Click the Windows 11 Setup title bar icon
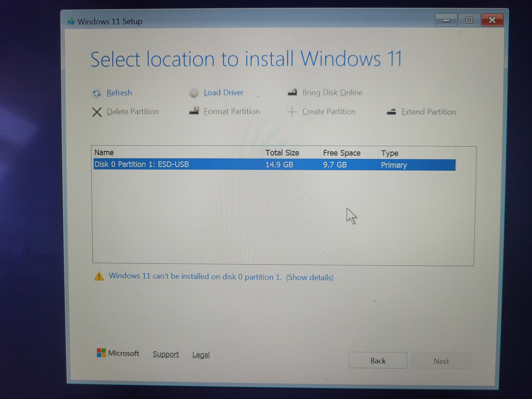The height and width of the screenshot is (399, 532). [71, 21]
